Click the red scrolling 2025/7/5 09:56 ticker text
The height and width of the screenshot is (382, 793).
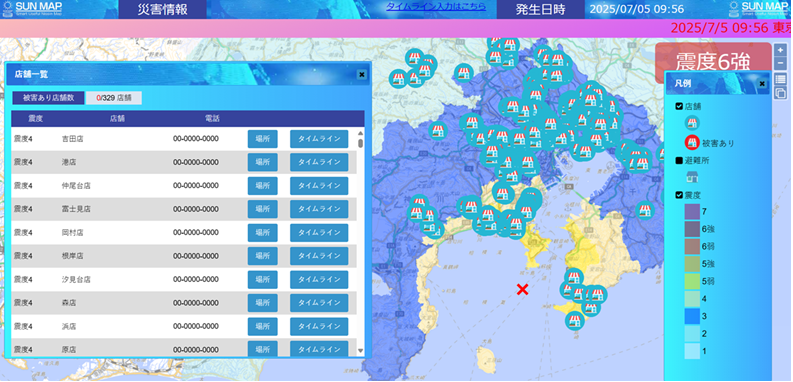[x=731, y=28]
